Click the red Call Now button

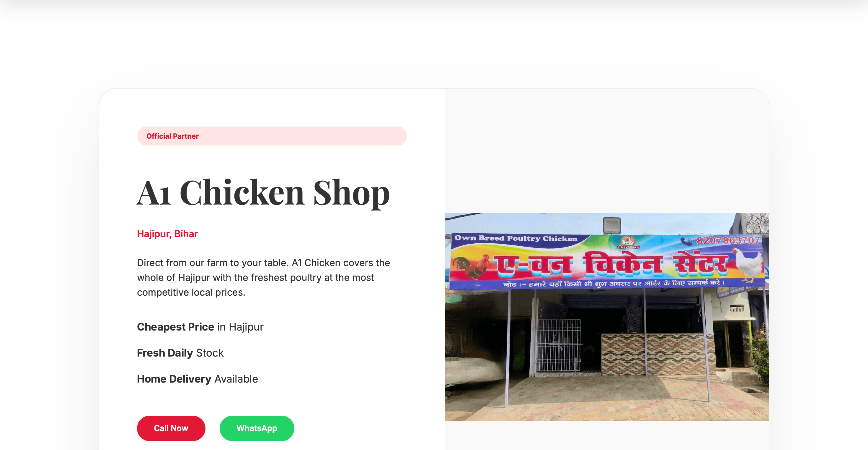[171, 428]
